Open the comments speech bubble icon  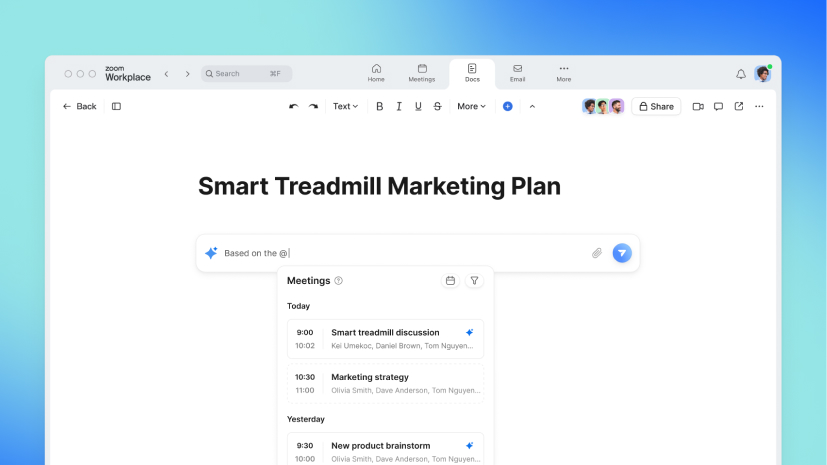point(718,106)
